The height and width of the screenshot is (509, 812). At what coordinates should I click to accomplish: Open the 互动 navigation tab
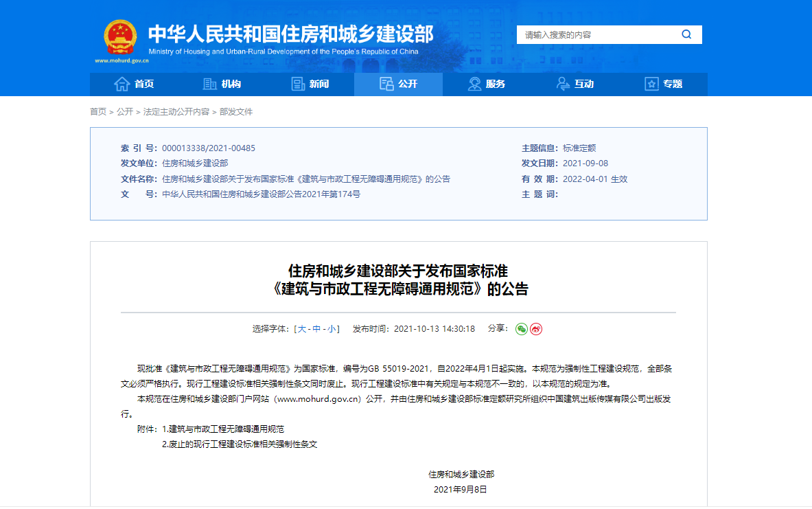575,84
